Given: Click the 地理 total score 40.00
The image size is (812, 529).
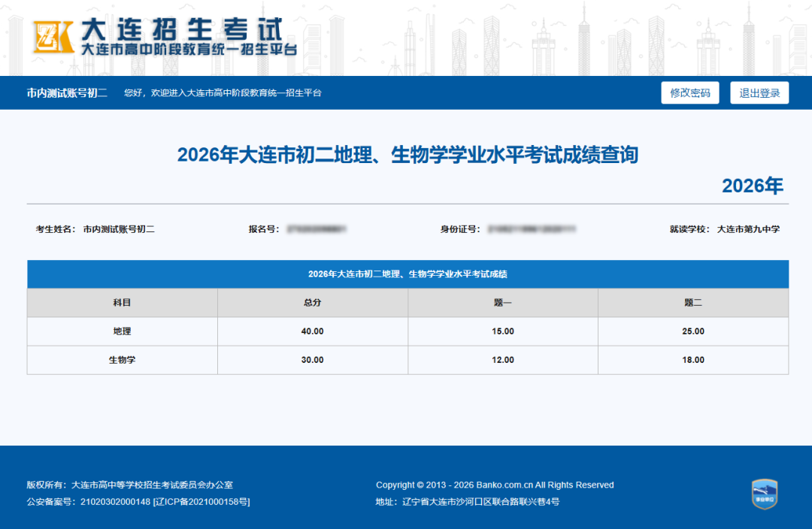Looking at the screenshot, I should (312, 331).
